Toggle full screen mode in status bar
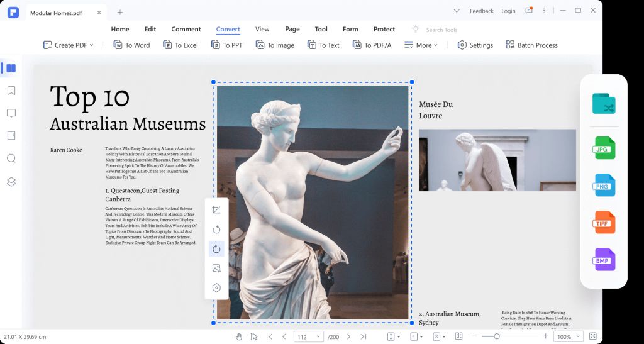Screen dimensions: 644x344 [x=592, y=337]
